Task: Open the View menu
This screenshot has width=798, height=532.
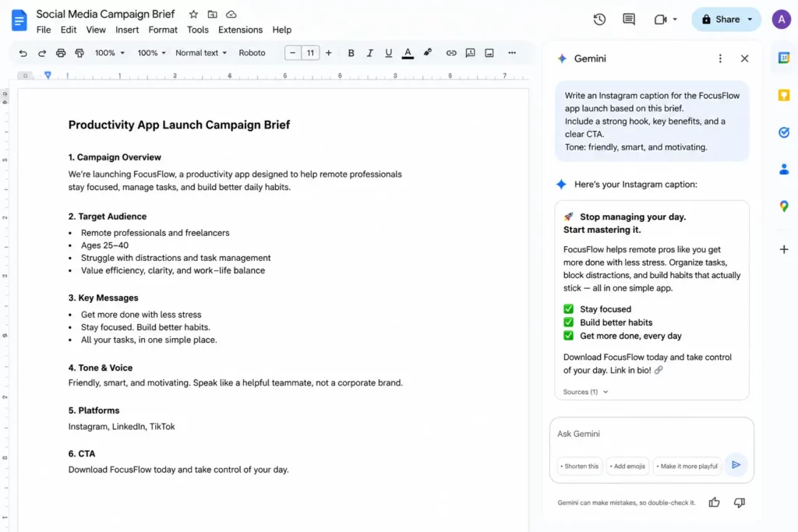Action: pos(96,30)
